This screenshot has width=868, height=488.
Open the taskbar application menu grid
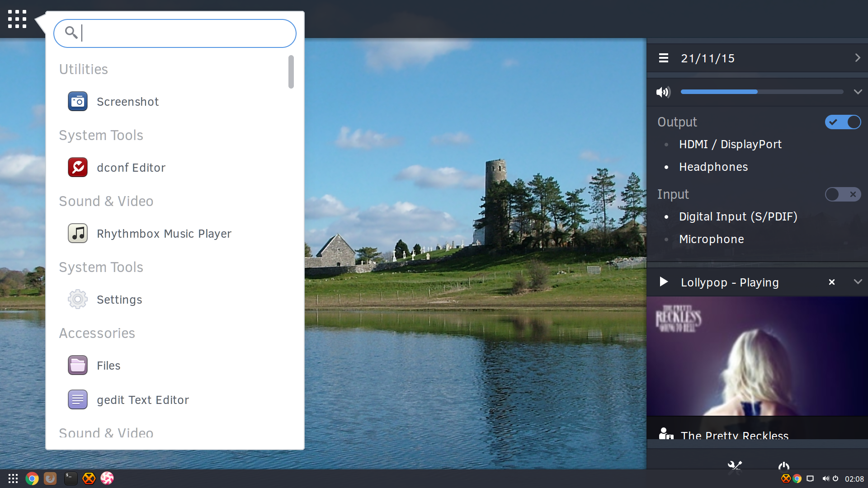pyautogui.click(x=13, y=479)
